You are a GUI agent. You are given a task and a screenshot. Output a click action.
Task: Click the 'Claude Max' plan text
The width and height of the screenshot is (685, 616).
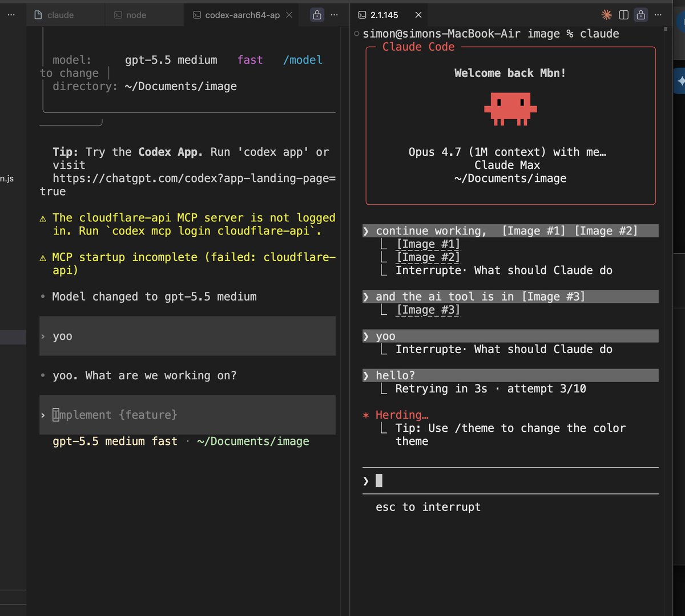point(507,165)
